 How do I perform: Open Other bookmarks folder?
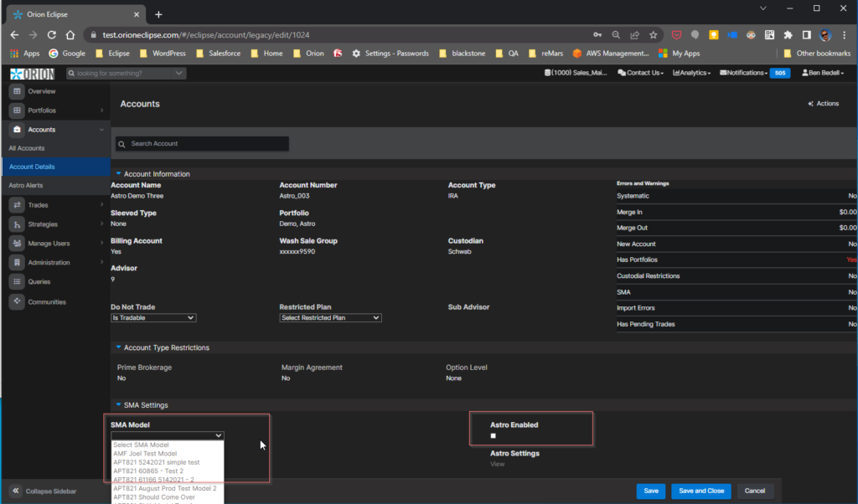[817, 54]
